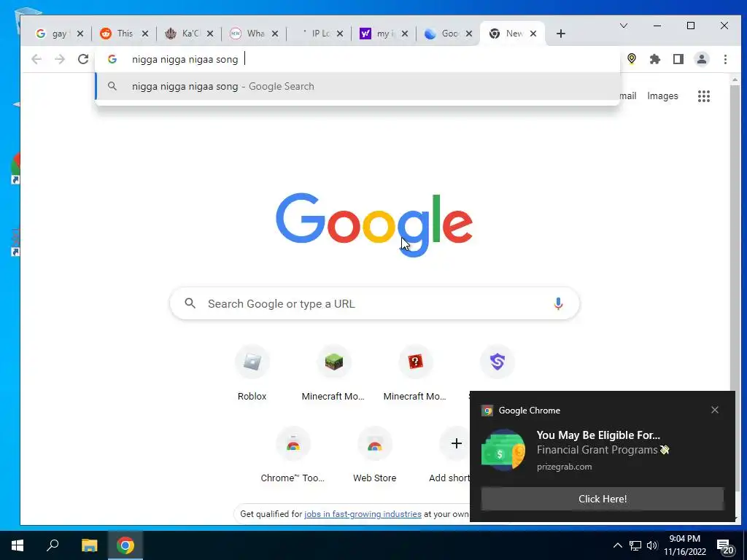Image resolution: width=747 pixels, height=560 pixels.
Task: Open the volume control in the tray
Action: tap(652, 545)
